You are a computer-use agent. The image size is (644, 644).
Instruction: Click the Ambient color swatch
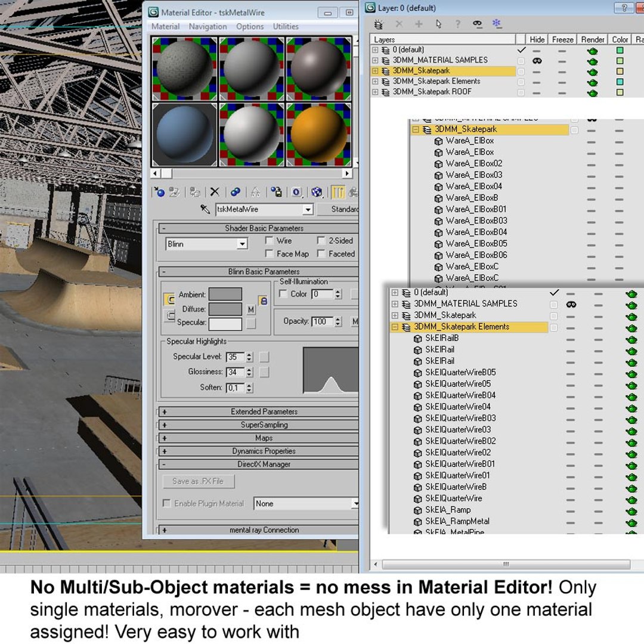[x=225, y=294]
